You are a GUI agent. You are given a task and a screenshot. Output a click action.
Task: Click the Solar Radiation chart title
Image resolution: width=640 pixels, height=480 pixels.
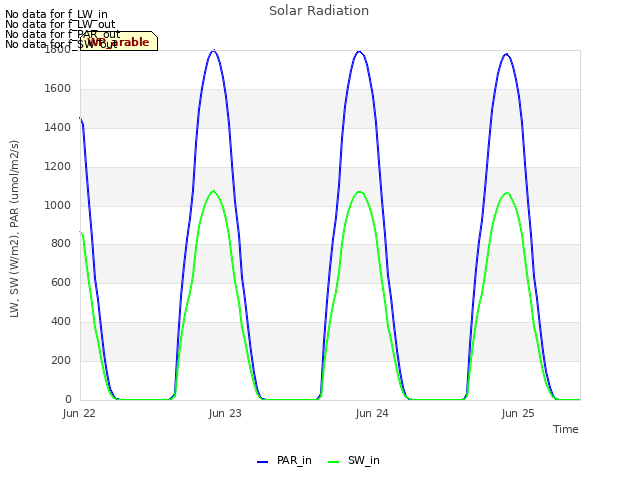(x=319, y=11)
